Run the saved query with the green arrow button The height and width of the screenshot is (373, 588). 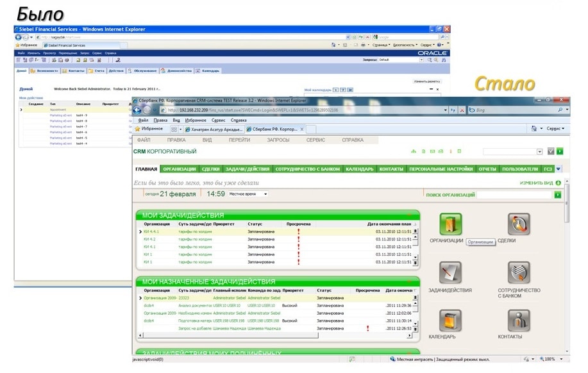(560, 151)
